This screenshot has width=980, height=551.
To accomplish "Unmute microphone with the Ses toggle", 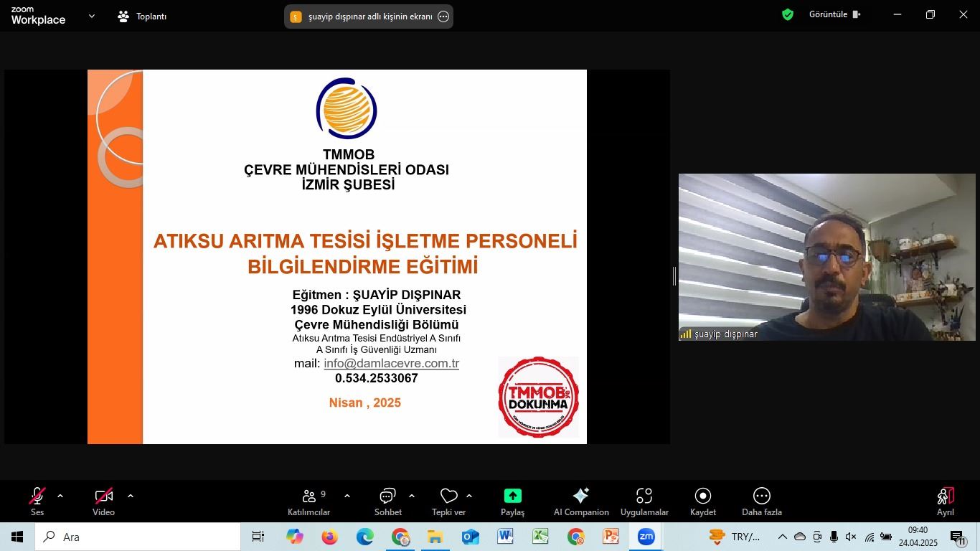I will [x=37, y=496].
